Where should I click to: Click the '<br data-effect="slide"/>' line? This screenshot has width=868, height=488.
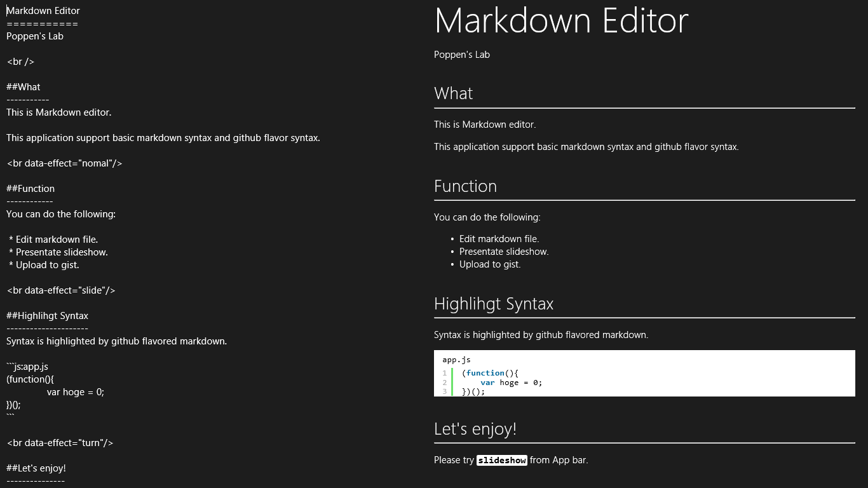pos(61,290)
